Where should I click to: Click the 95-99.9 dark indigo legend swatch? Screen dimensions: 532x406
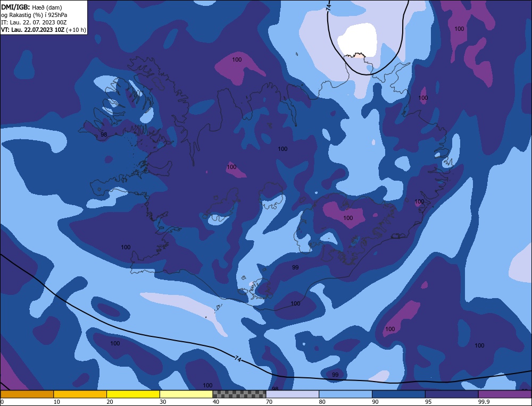(x=452, y=394)
